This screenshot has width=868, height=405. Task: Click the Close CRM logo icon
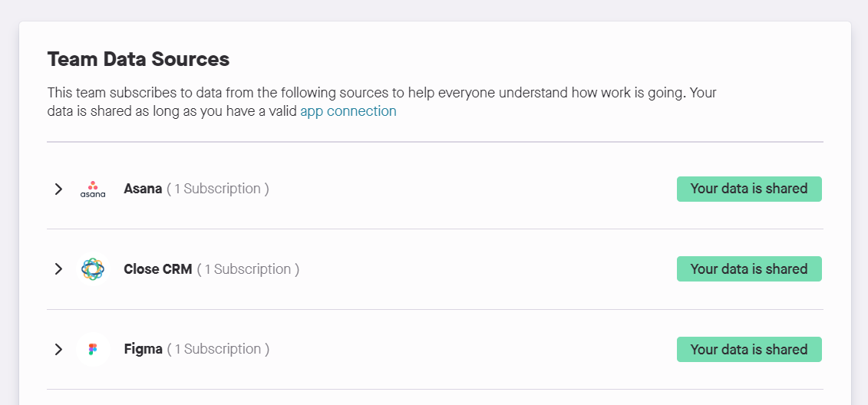coord(93,269)
